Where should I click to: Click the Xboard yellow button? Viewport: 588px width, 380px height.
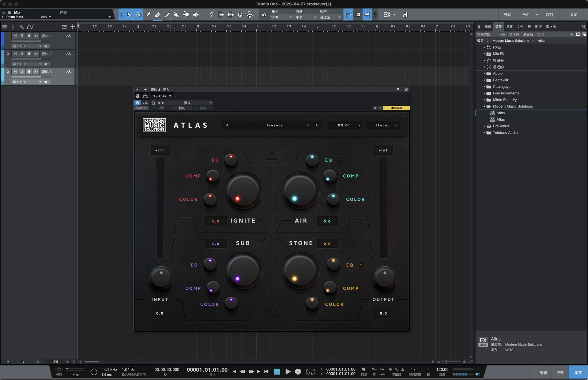coord(396,108)
